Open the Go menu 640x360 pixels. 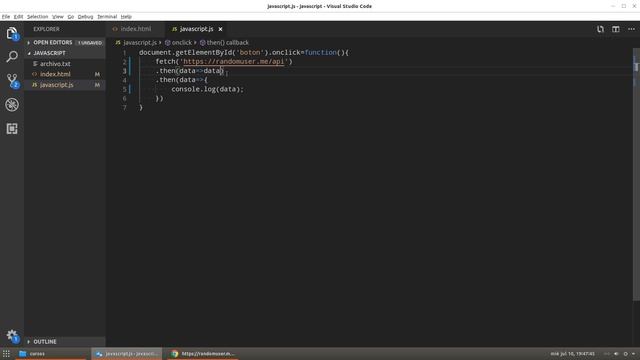(71, 17)
